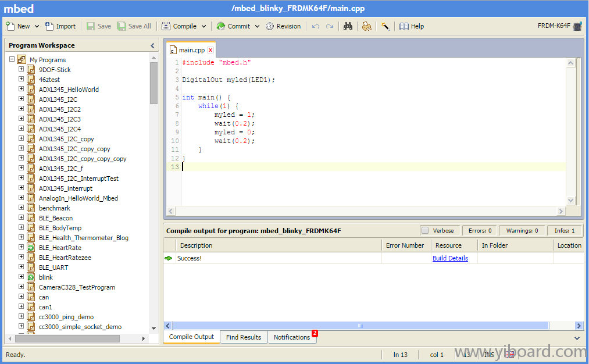
Task: Expand the can1 program
Action: click(x=21, y=306)
